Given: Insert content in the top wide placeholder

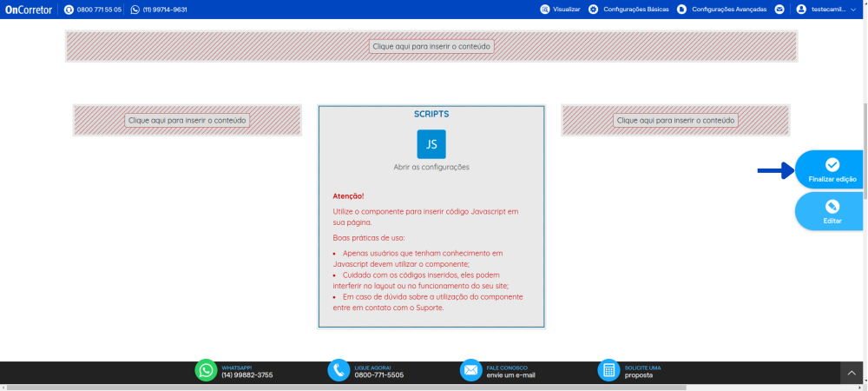Looking at the screenshot, I should (x=431, y=46).
